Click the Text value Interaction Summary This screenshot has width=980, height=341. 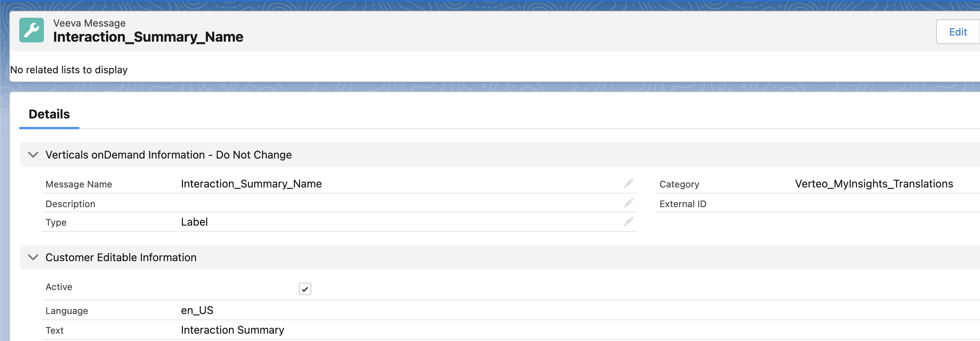[x=232, y=330]
